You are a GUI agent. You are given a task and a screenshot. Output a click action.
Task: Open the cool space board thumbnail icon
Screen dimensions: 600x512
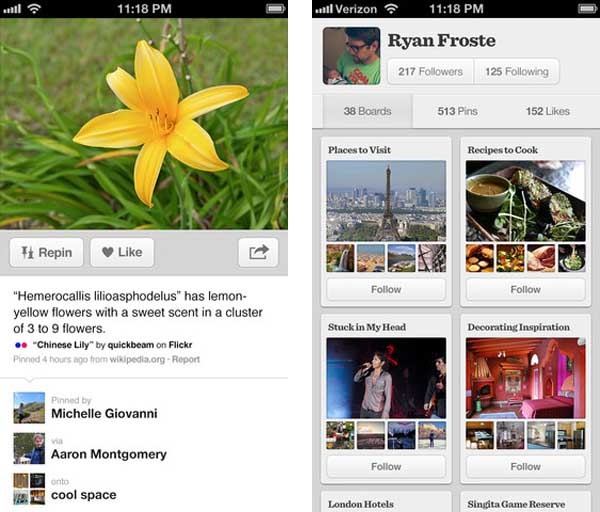click(x=29, y=487)
